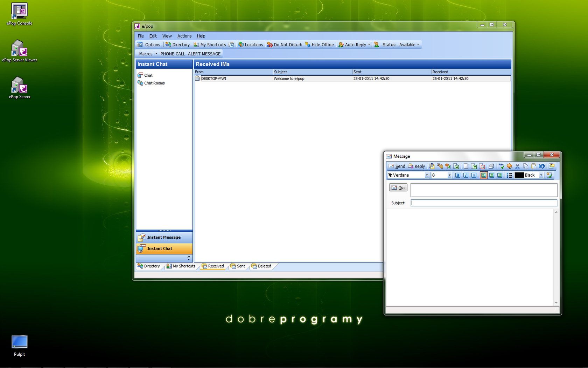Open the Macros dropdown

(x=148, y=54)
